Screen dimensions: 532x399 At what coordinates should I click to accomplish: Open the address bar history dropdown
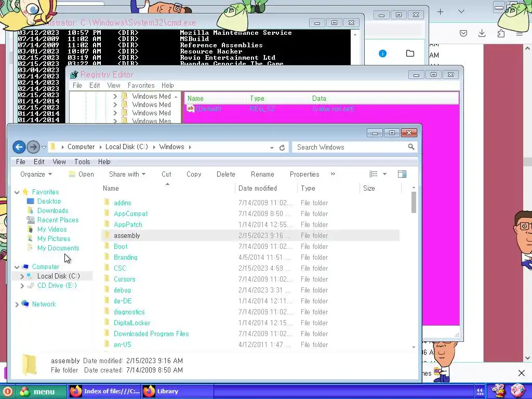272,148
